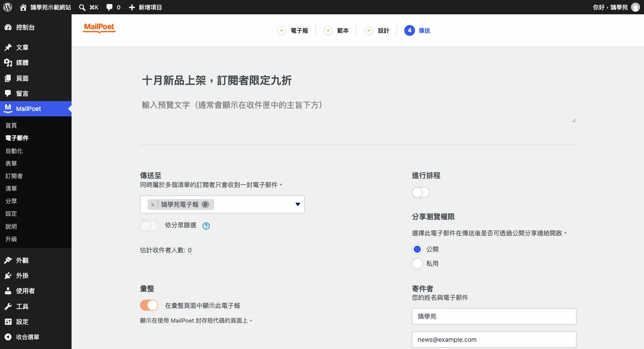The width and height of the screenshot is (644, 349).
Task: Click the 外掛 plugin icon
Action: [x=8, y=276]
